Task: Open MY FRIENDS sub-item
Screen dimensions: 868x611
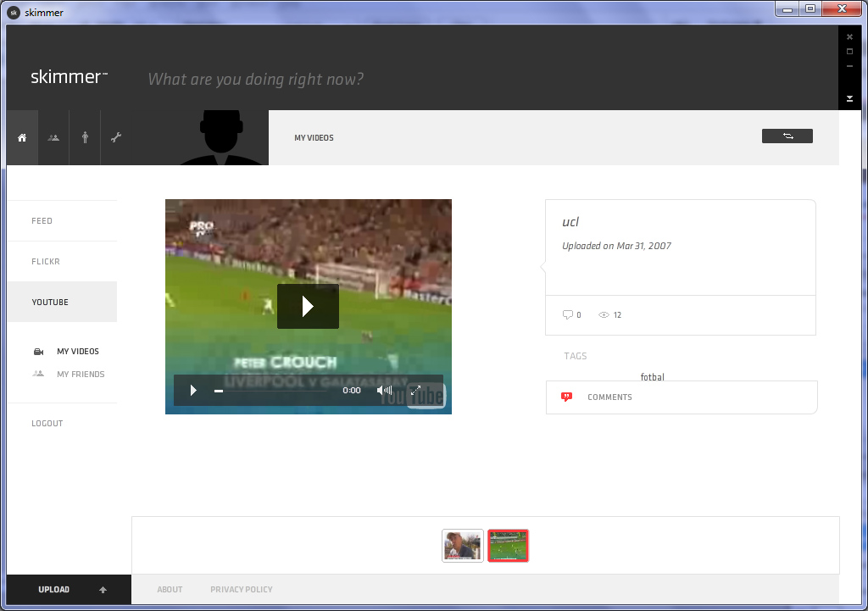Action: click(81, 374)
